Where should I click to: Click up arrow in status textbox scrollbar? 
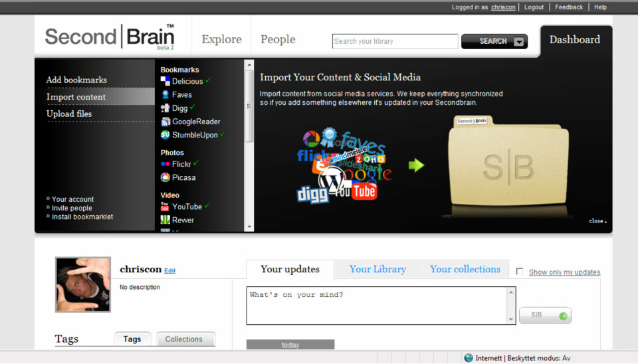coord(511,292)
